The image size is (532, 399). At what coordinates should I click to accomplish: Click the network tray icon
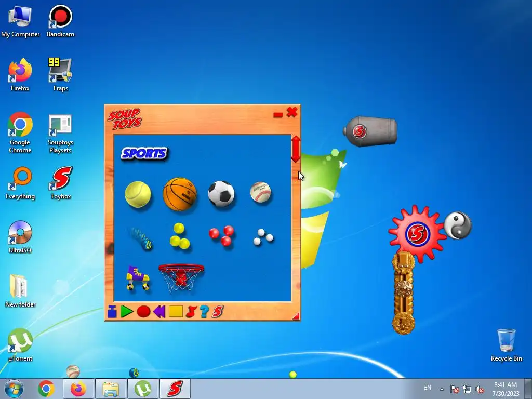tap(467, 389)
